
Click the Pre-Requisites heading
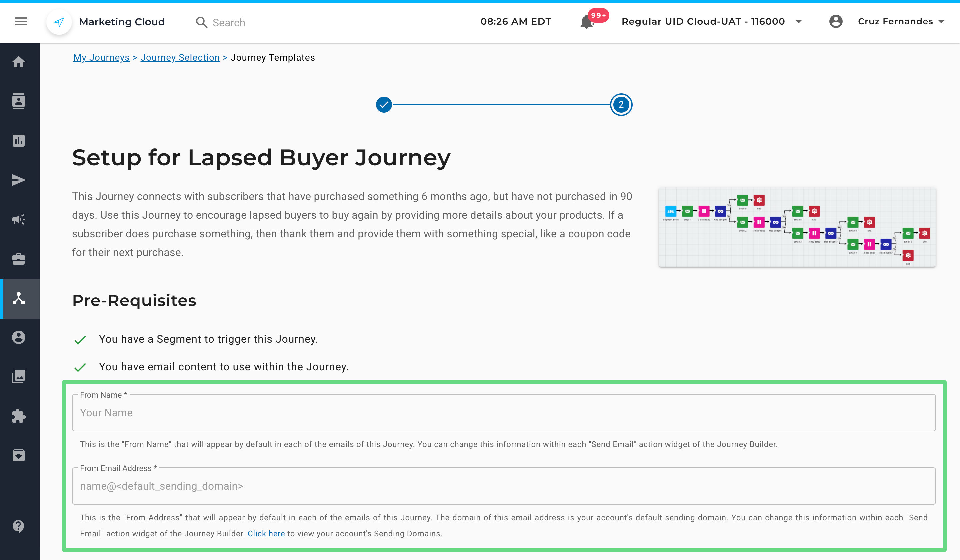[134, 300]
